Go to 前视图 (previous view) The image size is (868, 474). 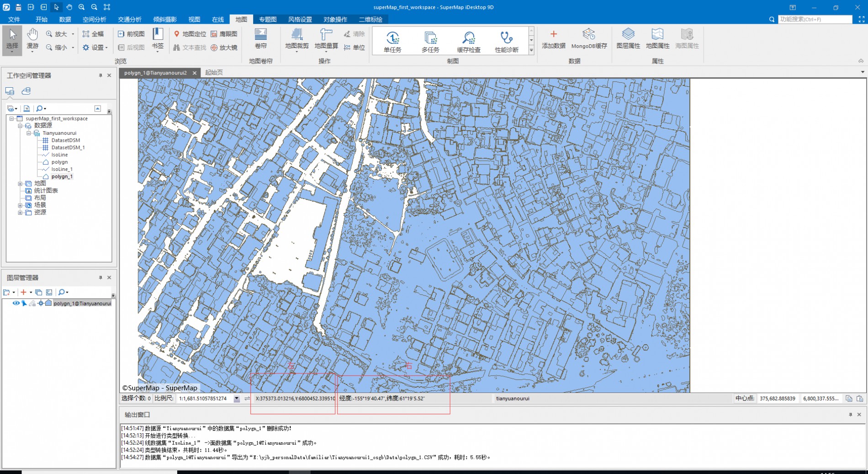131,34
